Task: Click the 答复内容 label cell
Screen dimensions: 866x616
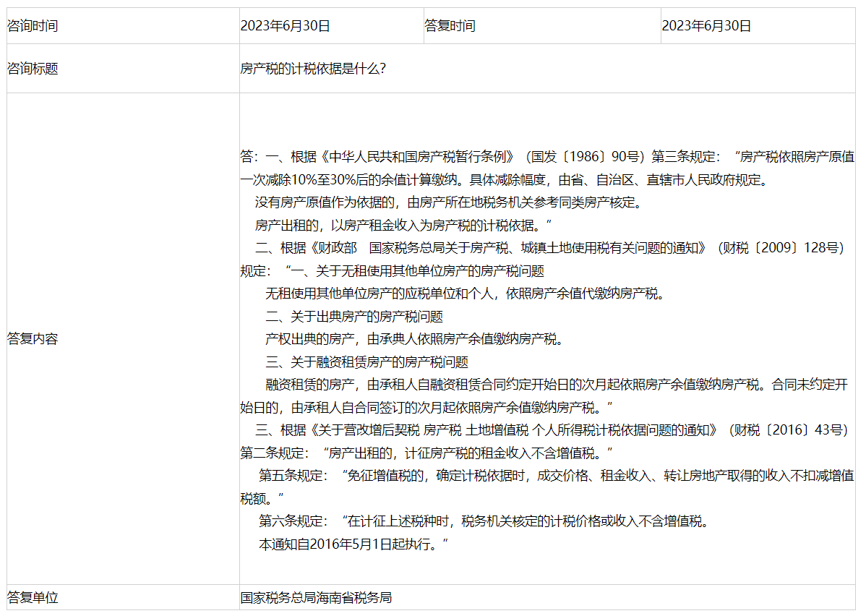Action: [33, 338]
